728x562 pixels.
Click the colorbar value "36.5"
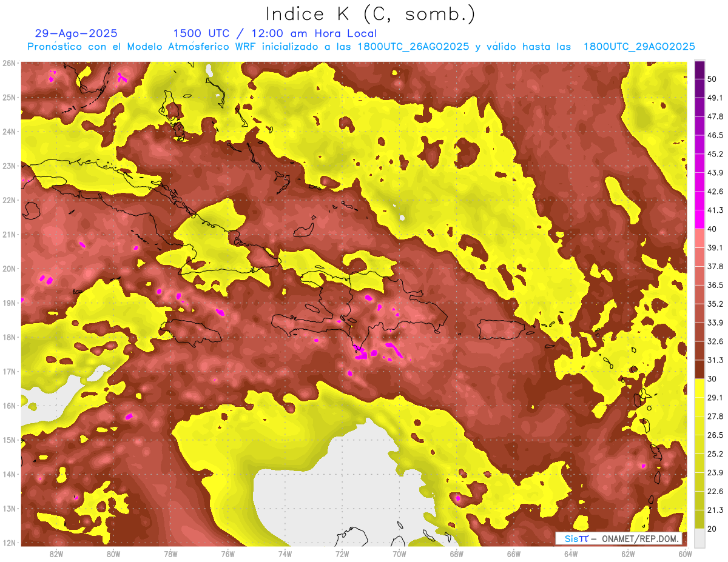point(715,285)
